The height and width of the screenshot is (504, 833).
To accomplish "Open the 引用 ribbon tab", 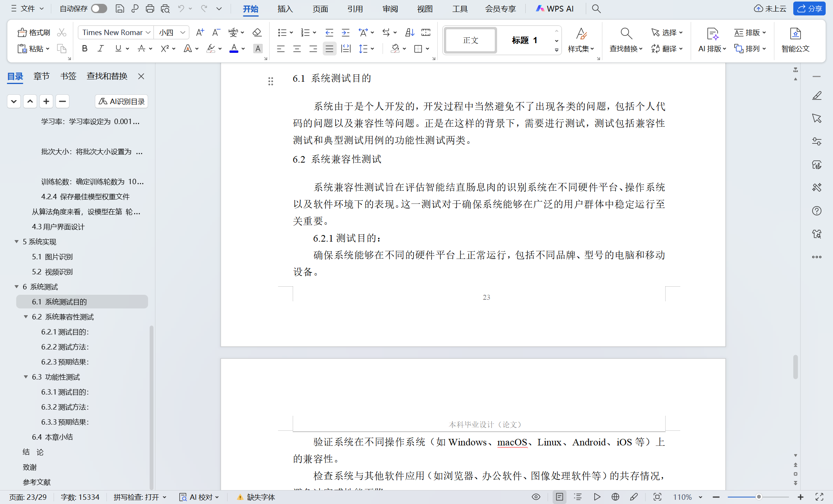I will tap(355, 8).
